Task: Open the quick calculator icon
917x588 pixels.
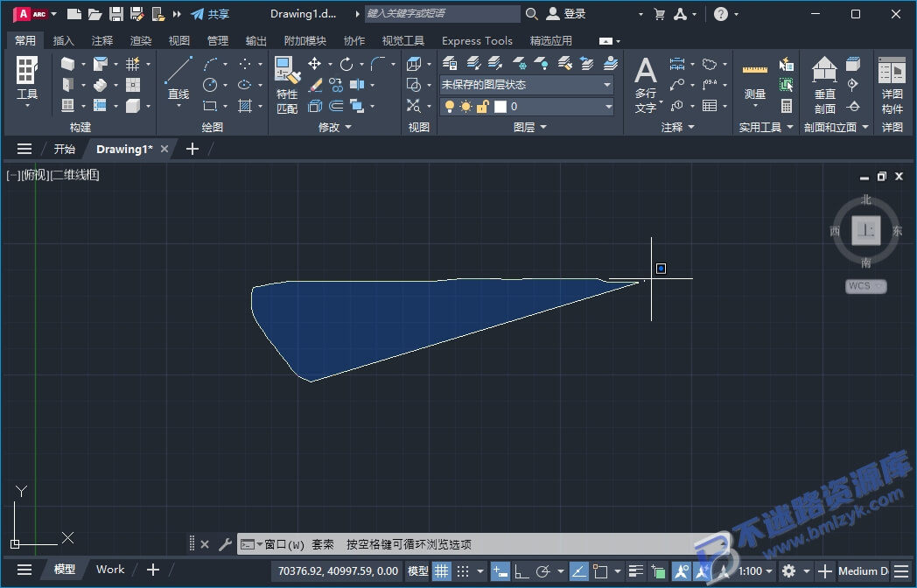Action: tap(787, 106)
